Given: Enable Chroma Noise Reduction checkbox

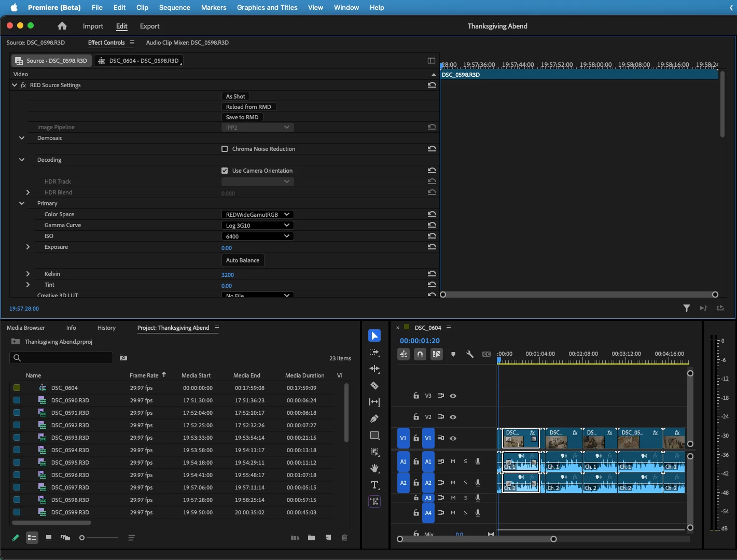Looking at the screenshot, I should [x=225, y=149].
